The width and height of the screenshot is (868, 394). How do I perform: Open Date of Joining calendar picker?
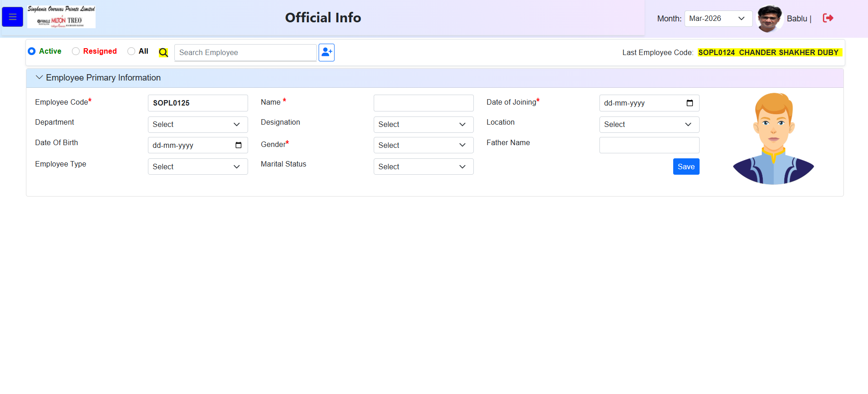coord(690,103)
